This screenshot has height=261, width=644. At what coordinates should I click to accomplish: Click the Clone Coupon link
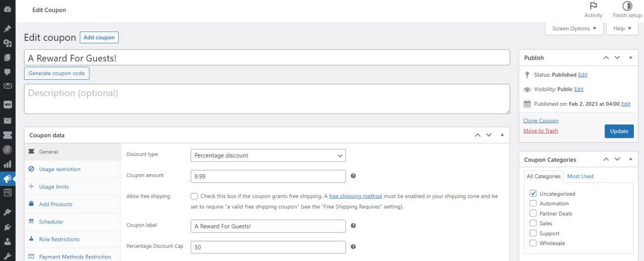coord(540,121)
